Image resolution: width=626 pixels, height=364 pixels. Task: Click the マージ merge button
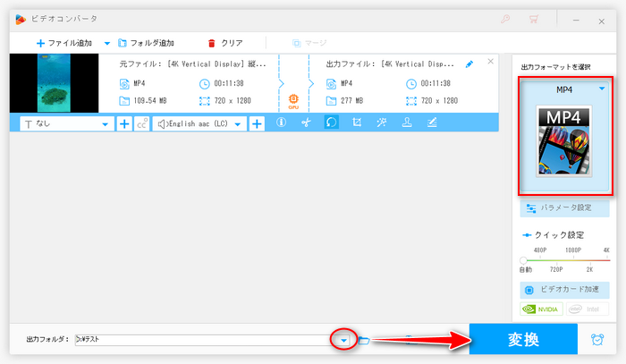tap(309, 43)
